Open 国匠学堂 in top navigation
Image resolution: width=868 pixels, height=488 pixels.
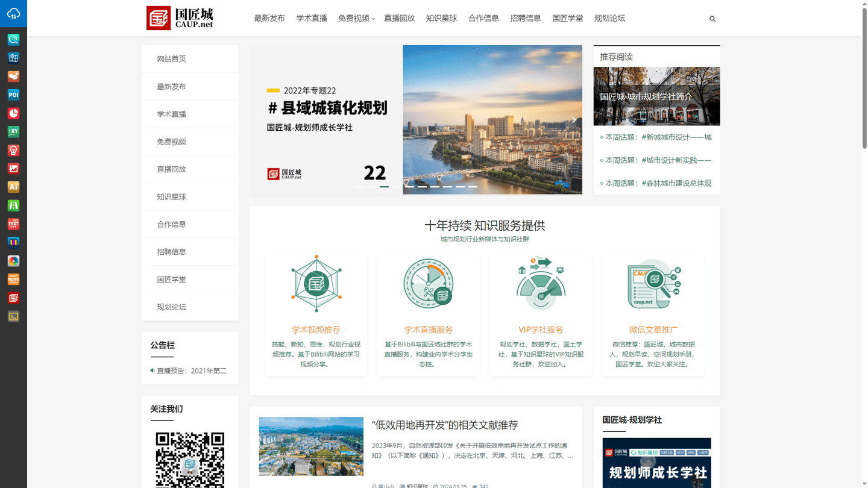click(x=568, y=18)
